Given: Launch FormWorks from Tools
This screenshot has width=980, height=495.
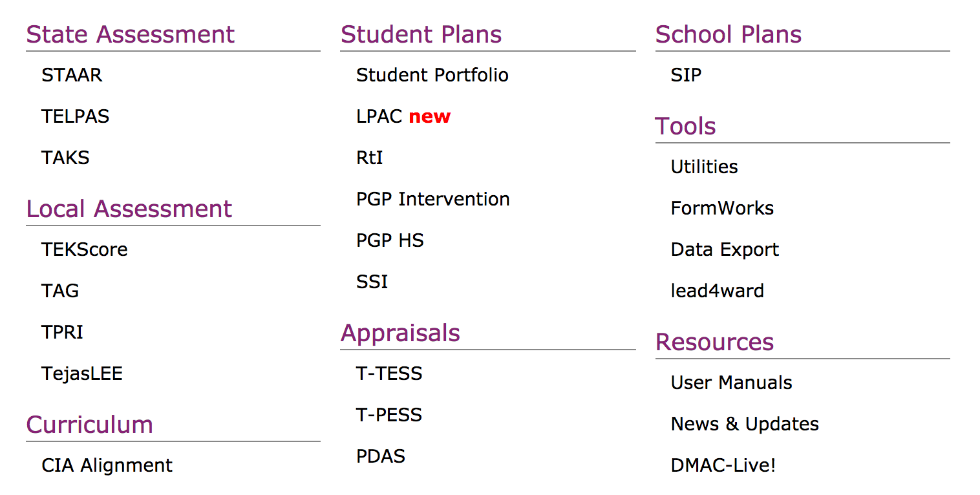Looking at the screenshot, I should tap(722, 208).
